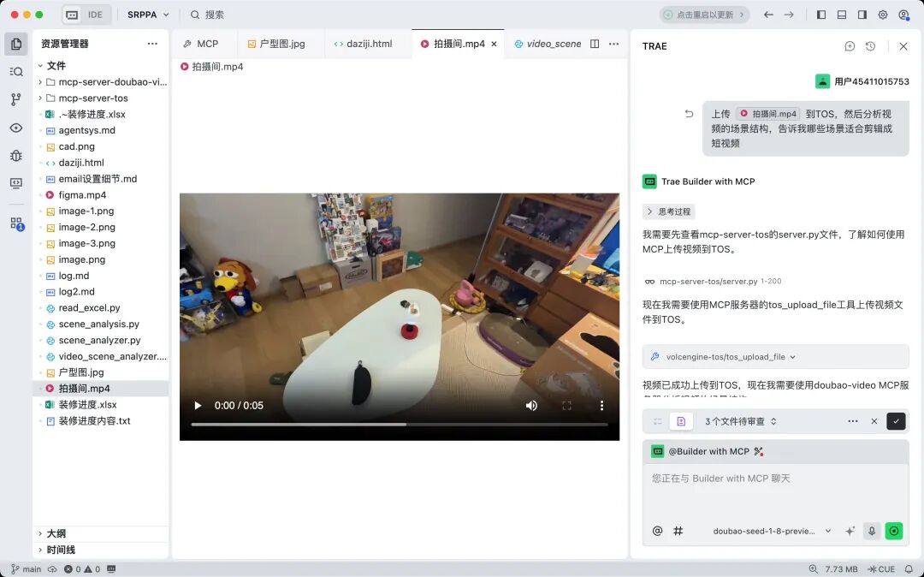Toggle the bottom panel layout button

pos(842,15)
